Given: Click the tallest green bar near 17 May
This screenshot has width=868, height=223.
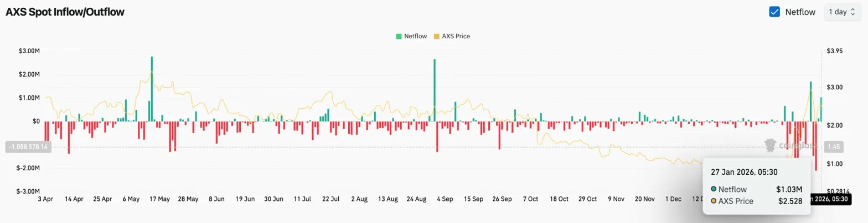Looking at the screenshot, I should tap(152, 89).
